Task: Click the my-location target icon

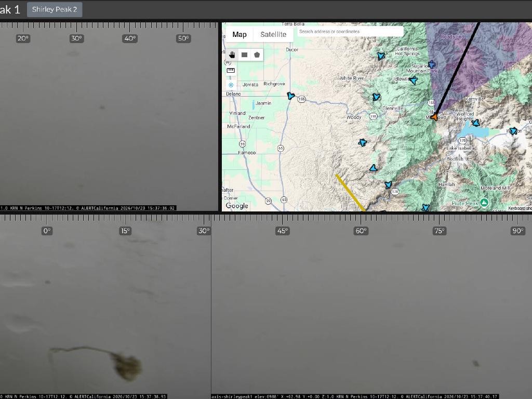Action: 231,85
